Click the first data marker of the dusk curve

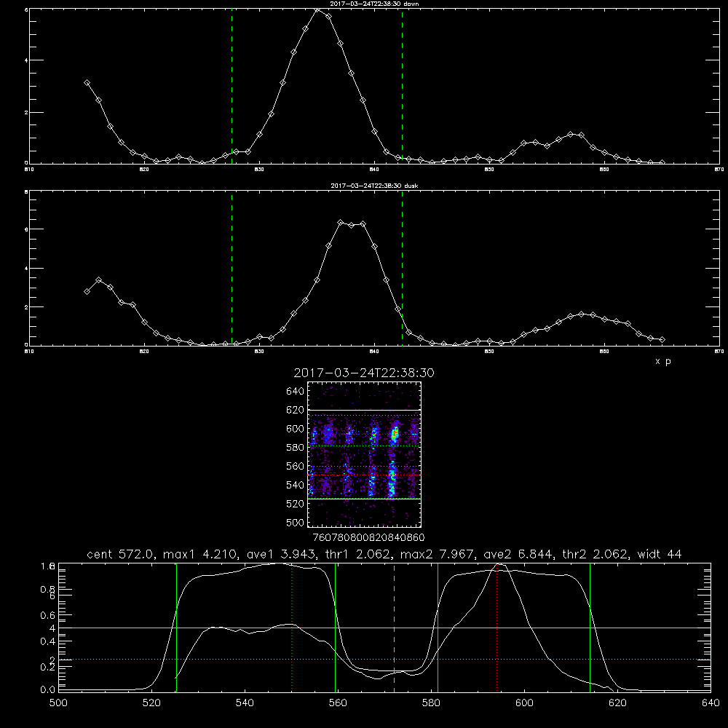87,292
